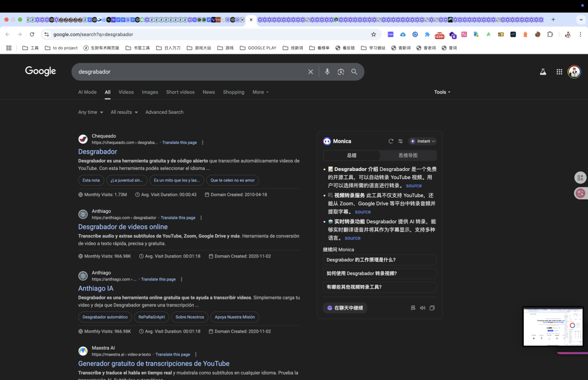Open the Apoya Nuestra Misión chip
The width and height of the screenshot is (588, 380).
tap(235, 317)
